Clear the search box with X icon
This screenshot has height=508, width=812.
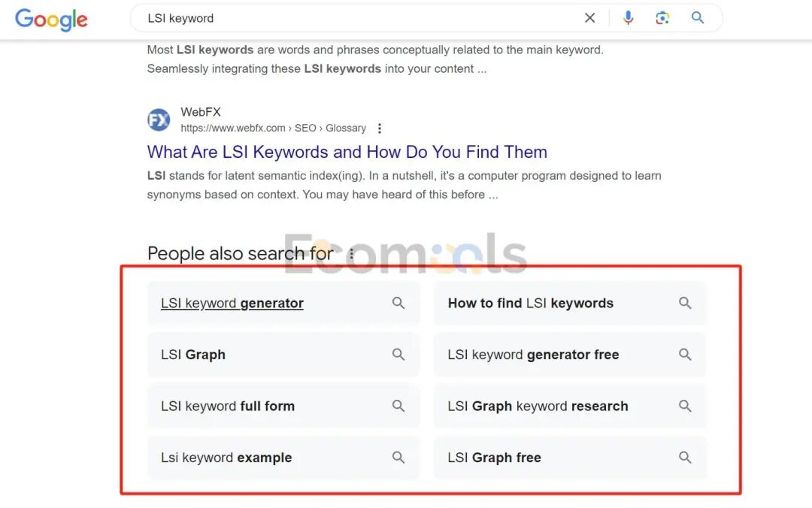(x=589, y=18)
